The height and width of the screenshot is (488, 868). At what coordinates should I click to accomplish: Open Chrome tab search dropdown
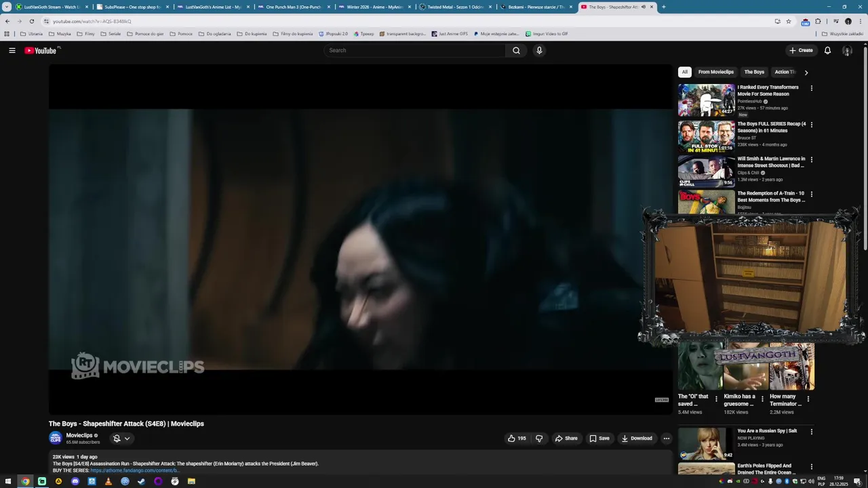pos(7,7)
